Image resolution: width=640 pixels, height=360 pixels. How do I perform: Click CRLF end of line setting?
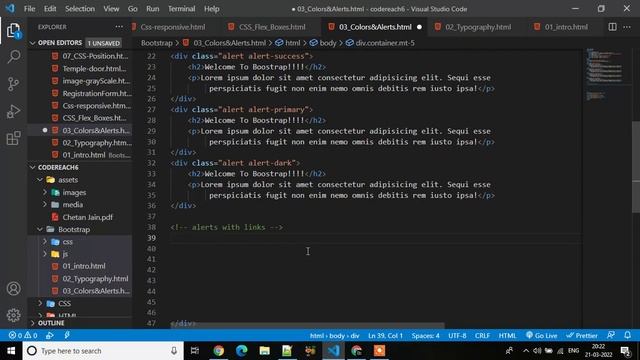482,335
